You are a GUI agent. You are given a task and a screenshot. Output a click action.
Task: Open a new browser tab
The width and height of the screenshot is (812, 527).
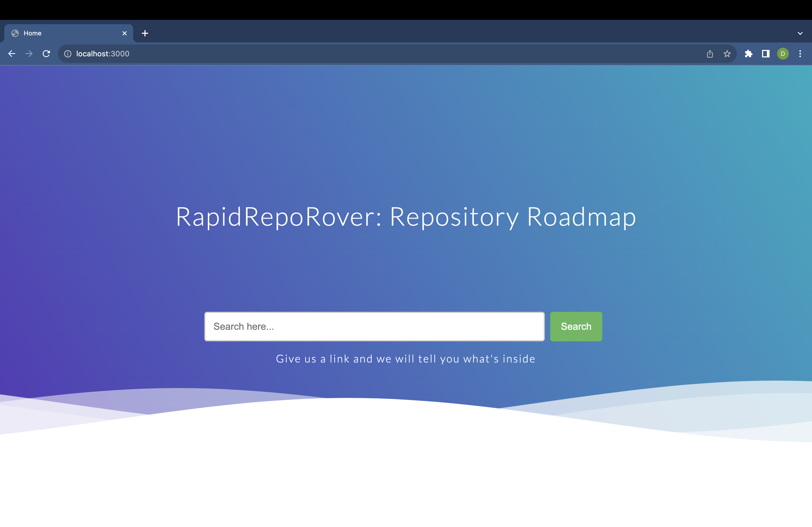[x=145, y=33]
